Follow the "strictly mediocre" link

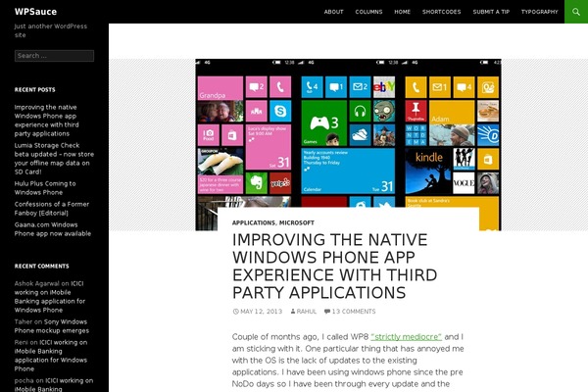[406, 337]
